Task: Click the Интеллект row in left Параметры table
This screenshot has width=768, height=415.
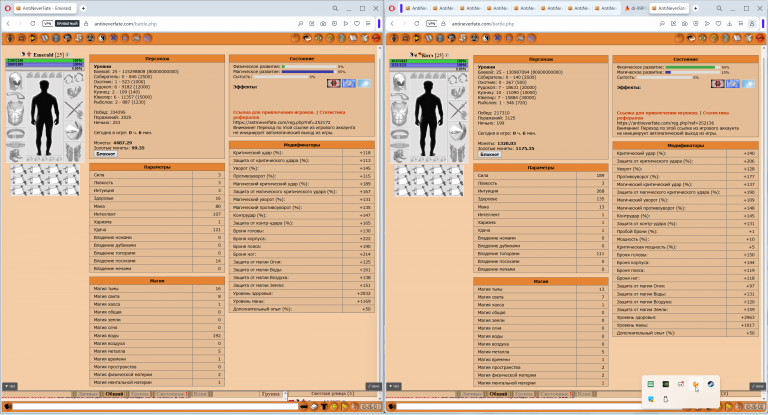Action: pyautogui.click(x=157, y=214)
